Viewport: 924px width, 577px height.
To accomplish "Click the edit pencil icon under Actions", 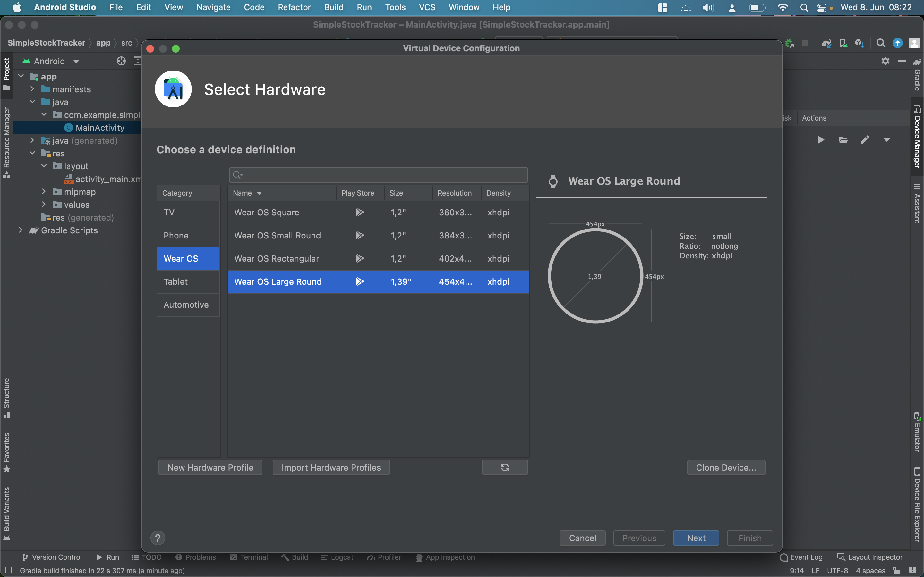I will 865,140.
